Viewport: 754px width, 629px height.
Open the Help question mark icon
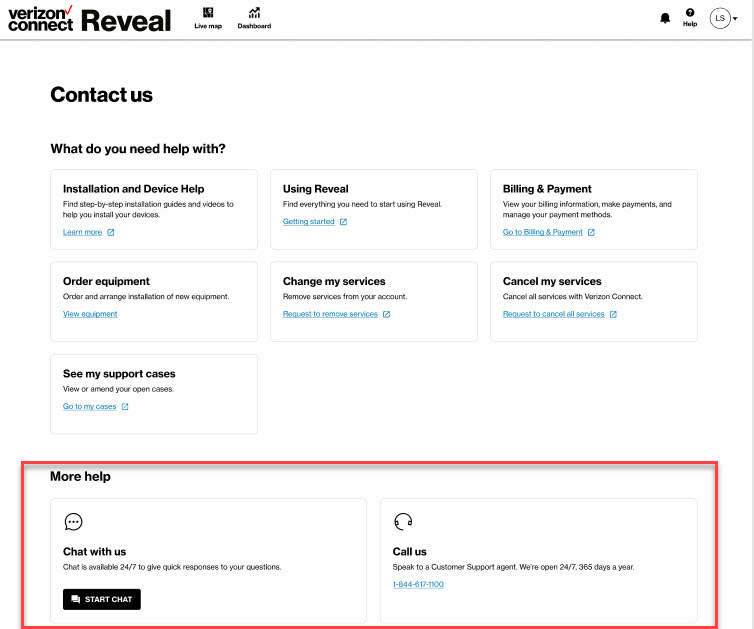coord(690,13)
